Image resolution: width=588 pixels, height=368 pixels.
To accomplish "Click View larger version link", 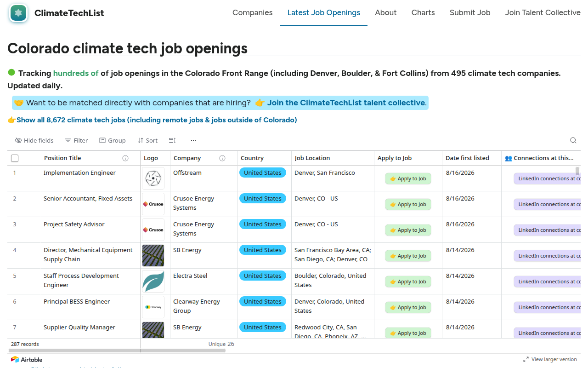I will pyautogui.click(x=550, y=359).
